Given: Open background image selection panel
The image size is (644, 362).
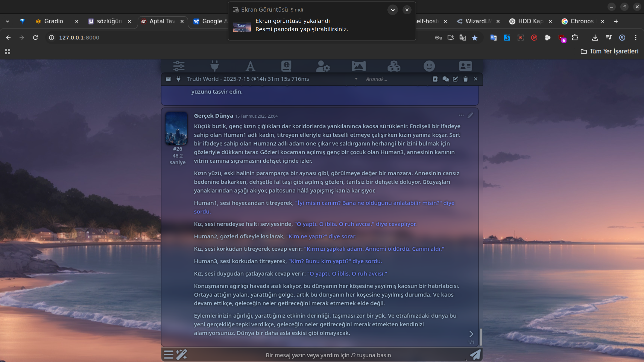Looking at the screenshot, I should (x=359, y=66).
